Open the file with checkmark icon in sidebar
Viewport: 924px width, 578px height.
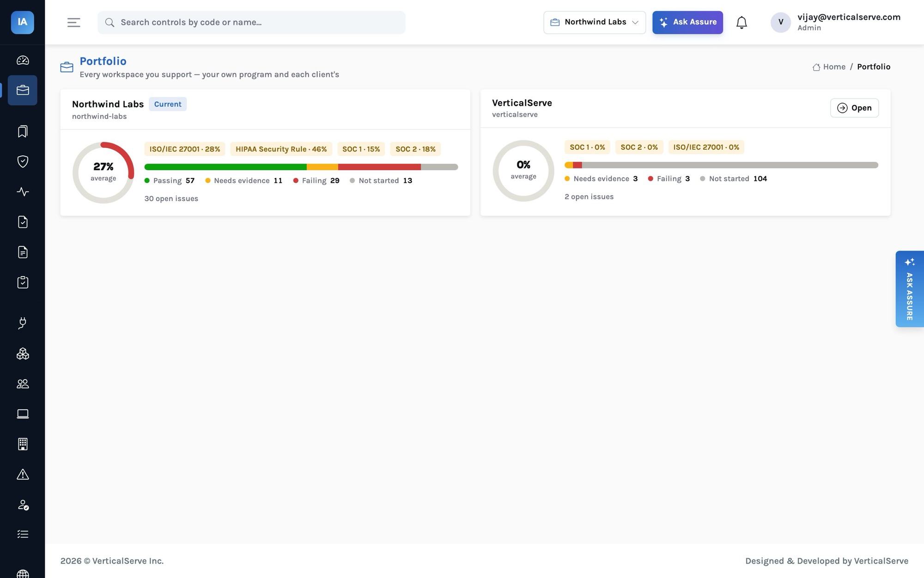[23, 222]
